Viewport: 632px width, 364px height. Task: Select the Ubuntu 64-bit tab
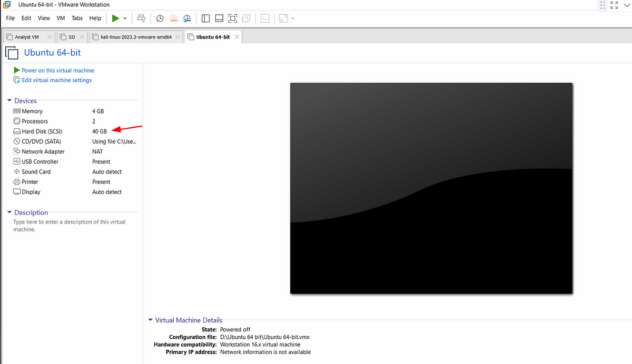213,37
